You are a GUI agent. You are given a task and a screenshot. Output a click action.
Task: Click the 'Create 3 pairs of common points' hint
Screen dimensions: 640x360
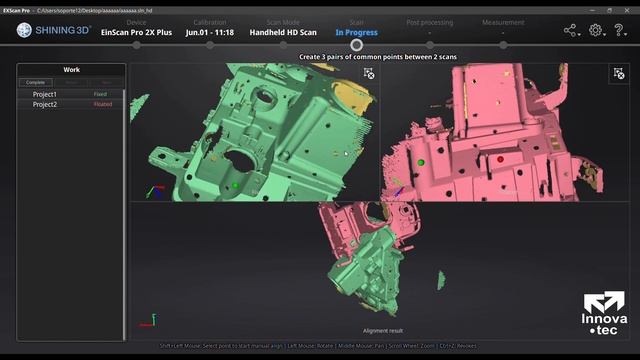pos(378,57)
